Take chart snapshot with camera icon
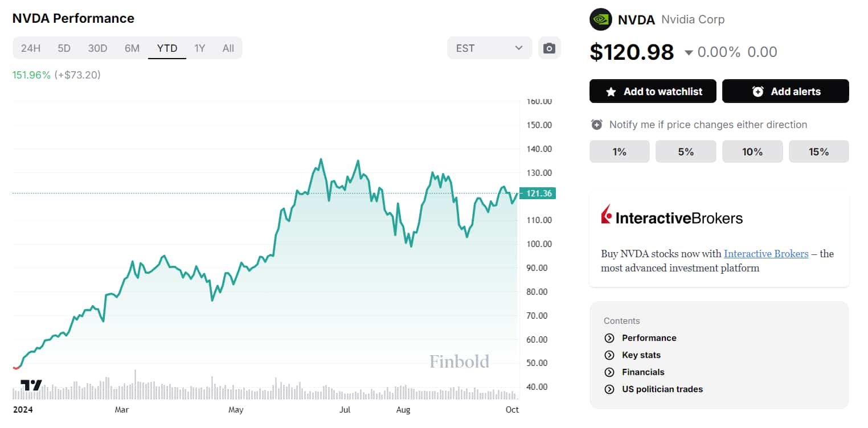The image size is (868, 428). click(x=549, y=48)
